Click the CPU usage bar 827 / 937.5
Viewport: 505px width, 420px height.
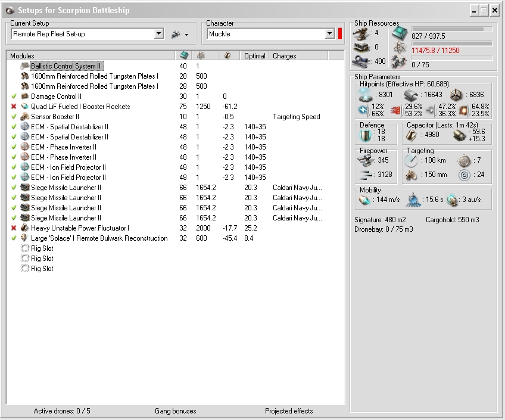tap(452, 29)
